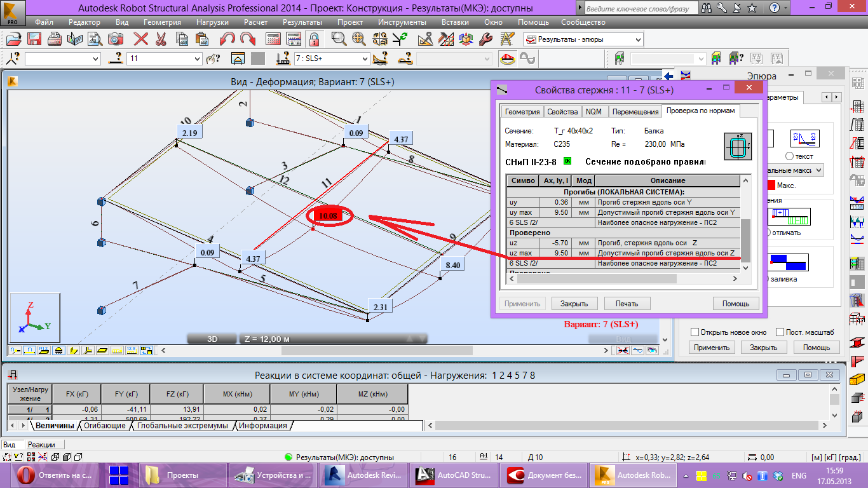This screenshot has height=488, width=868.
Task: Click 'Помощь' in bar properties dialog
Action: coord(736,304)
